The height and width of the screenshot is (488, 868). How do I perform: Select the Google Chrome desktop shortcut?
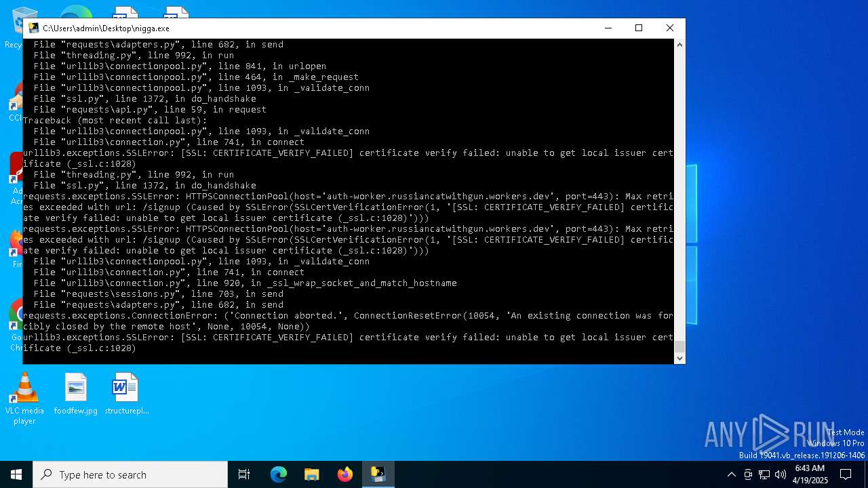pyautogui.click(x=15, y=325)
